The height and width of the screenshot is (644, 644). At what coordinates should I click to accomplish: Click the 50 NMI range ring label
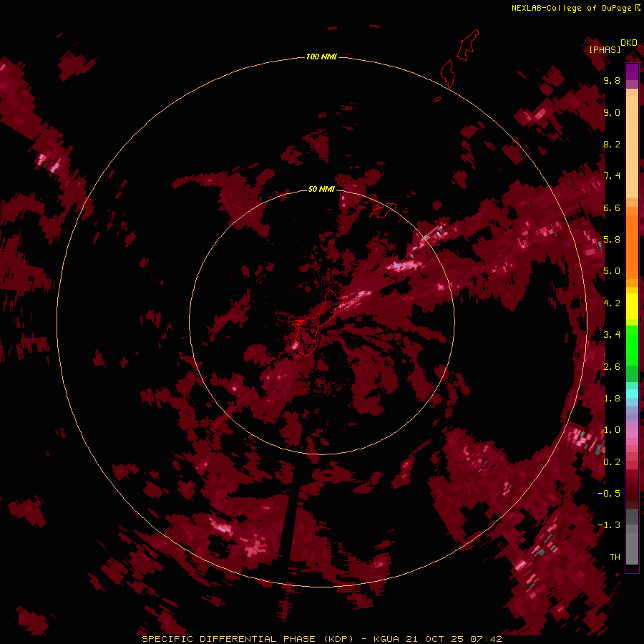coord(321,189)
